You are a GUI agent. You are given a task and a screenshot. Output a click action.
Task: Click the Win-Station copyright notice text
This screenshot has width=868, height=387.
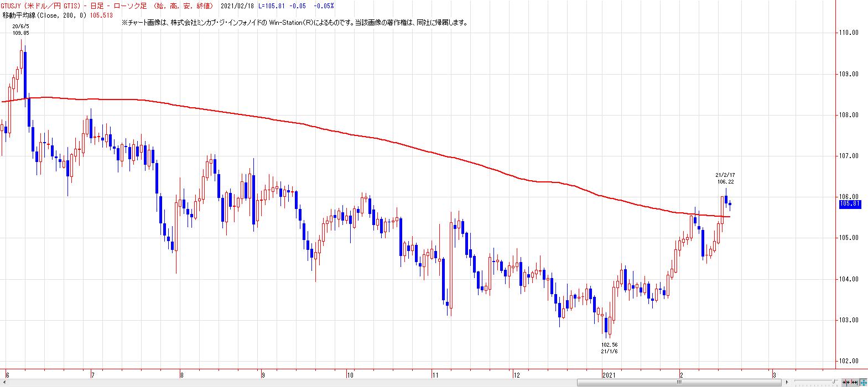click(x=294, y=23)
